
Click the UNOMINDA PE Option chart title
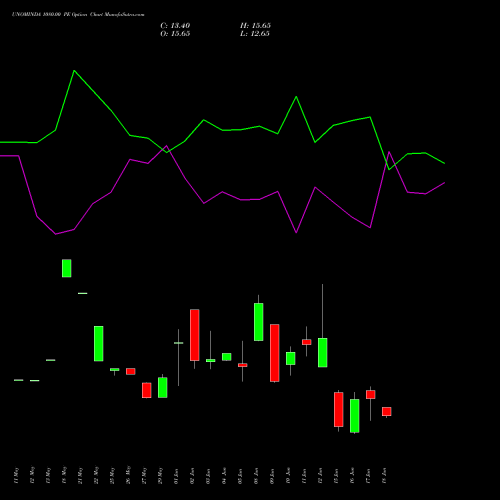(x=78, y=15)
